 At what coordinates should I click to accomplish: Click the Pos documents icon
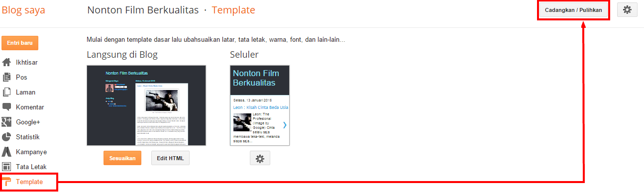(6, 77)
